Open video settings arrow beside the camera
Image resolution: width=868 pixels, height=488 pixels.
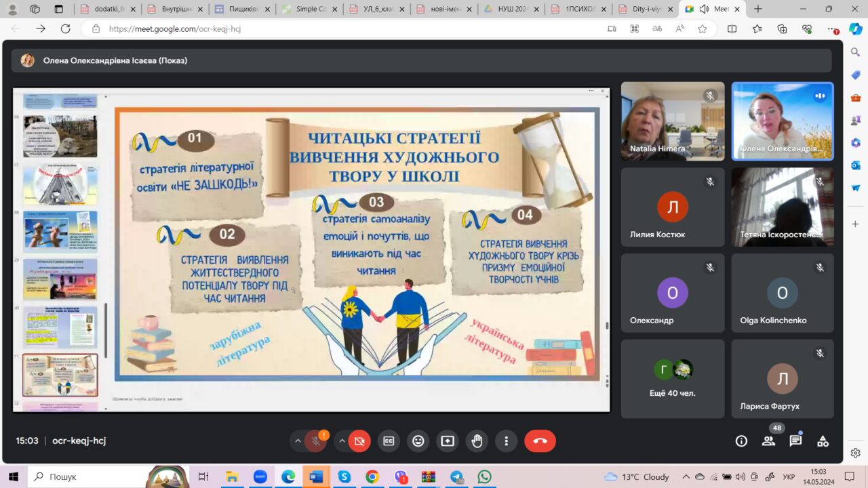click(x=342, y=441)
